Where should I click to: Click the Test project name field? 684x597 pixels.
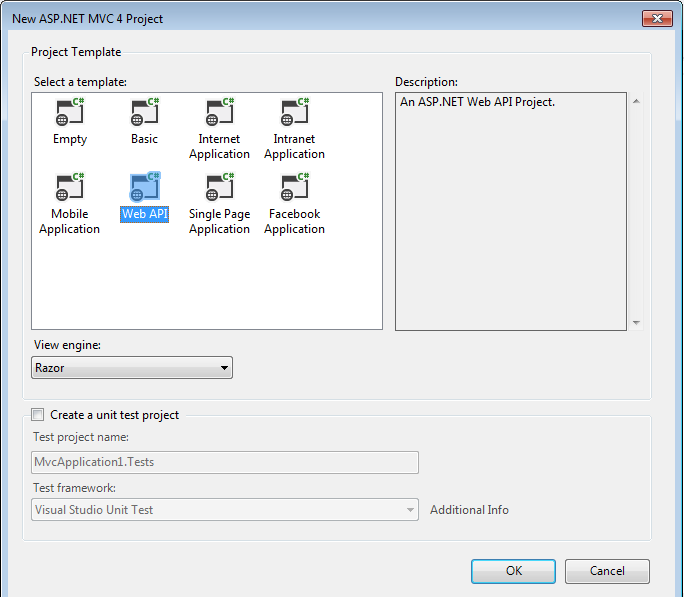225,462
